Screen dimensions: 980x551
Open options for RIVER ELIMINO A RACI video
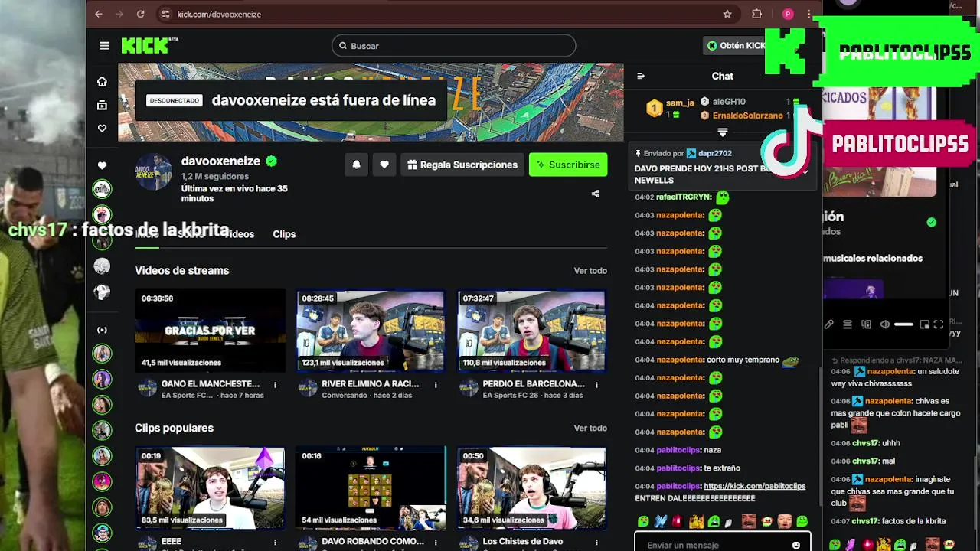pyautogui.click(x=436, y=384)
